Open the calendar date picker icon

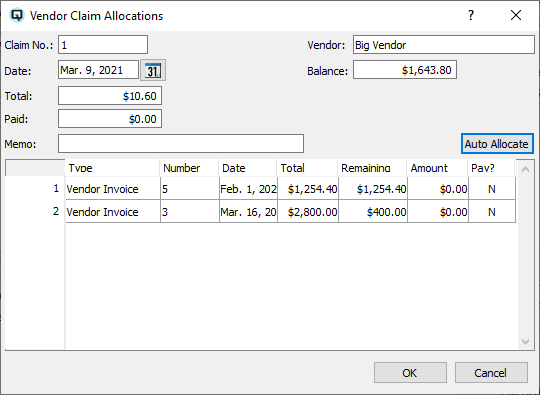[153, 70]
